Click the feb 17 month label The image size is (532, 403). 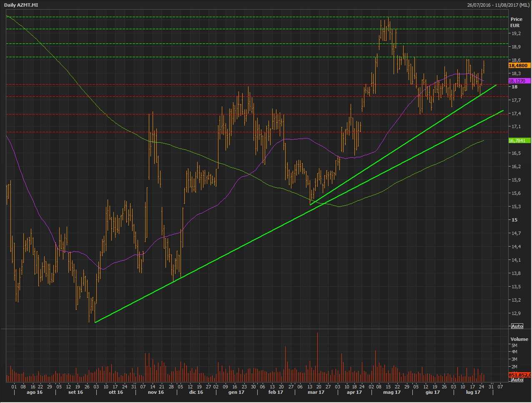tap(276, 392)
